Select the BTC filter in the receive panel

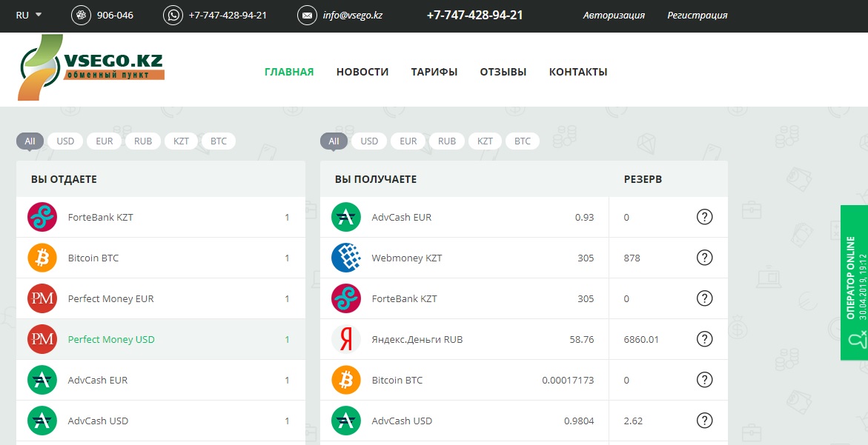[523, 141]
